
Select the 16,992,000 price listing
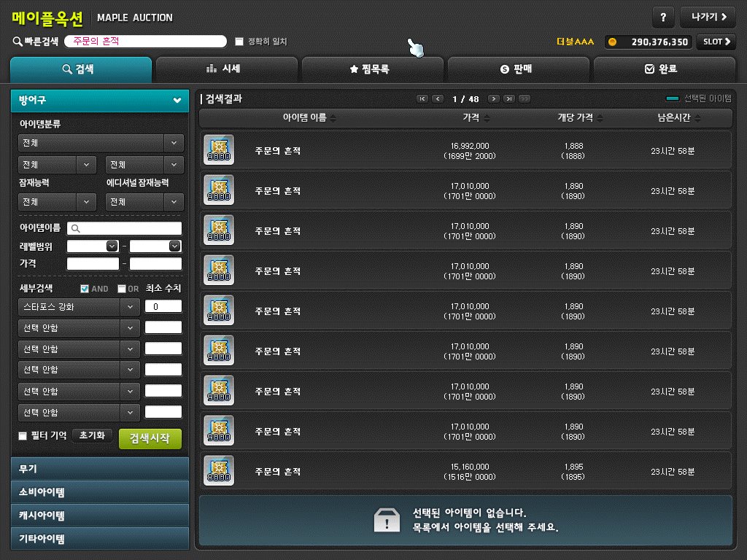point(465,150)
